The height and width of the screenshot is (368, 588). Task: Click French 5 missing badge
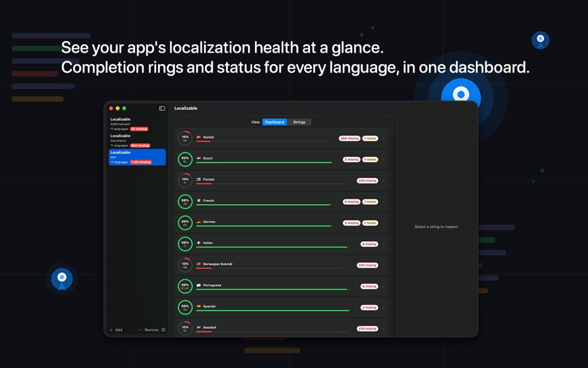click(x=352, y=201)
